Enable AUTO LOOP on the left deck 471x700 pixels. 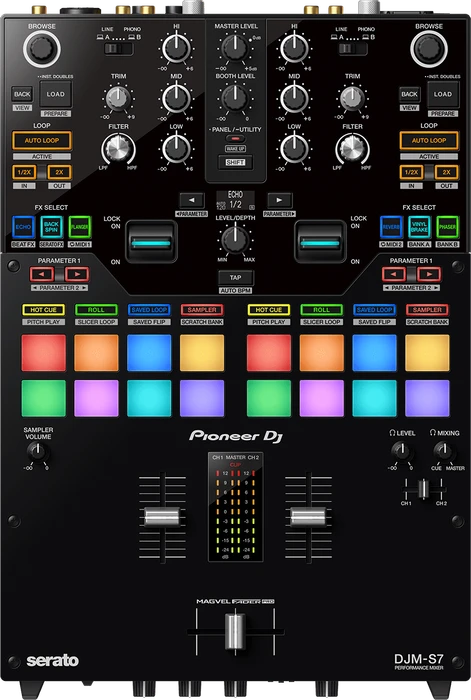click(42, 141)
